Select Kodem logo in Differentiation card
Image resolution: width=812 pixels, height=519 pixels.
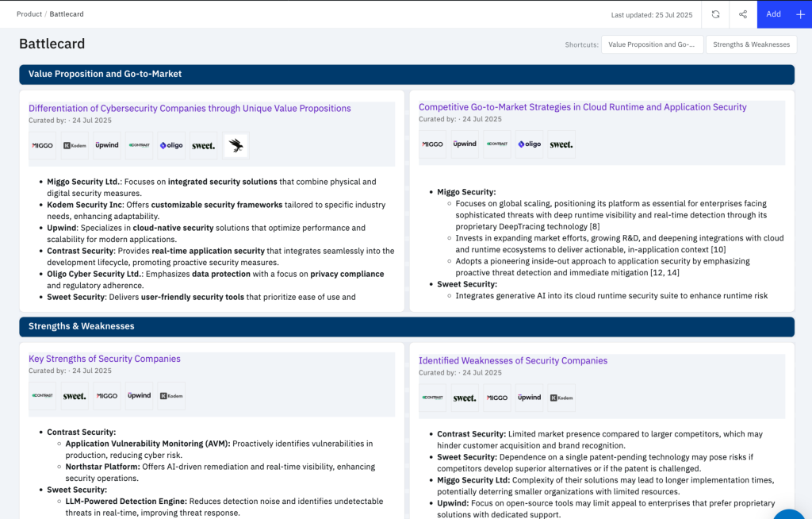75,146
